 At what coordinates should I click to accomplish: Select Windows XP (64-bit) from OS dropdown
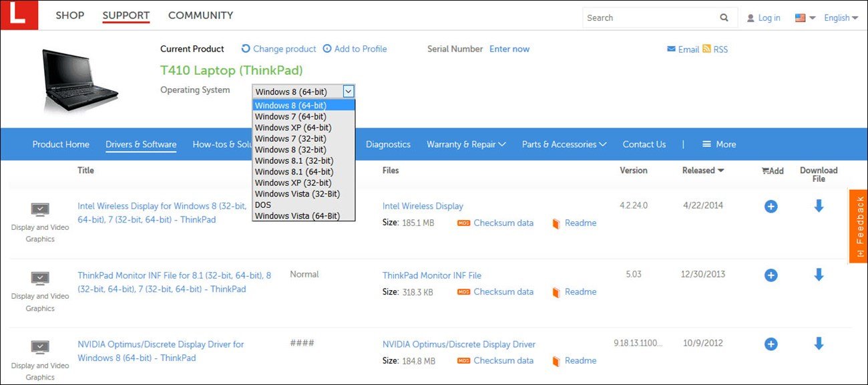(x=291, y=127)
